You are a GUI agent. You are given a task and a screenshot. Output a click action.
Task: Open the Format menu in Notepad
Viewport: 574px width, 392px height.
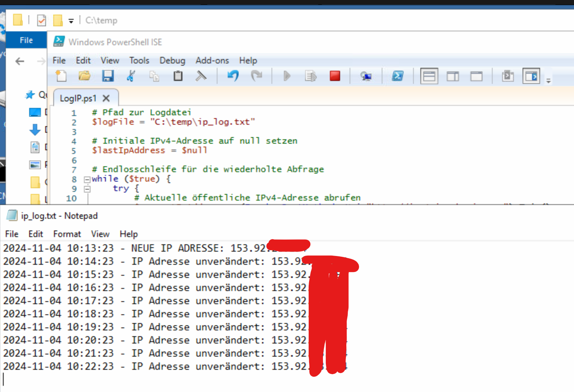pyautogui.click(x=67, y=234)
